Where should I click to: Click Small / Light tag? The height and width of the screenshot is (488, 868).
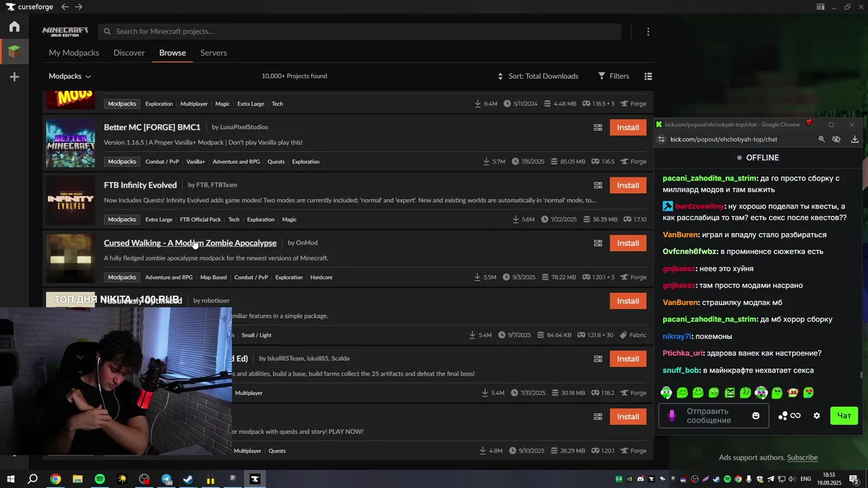tap(256, 335)
